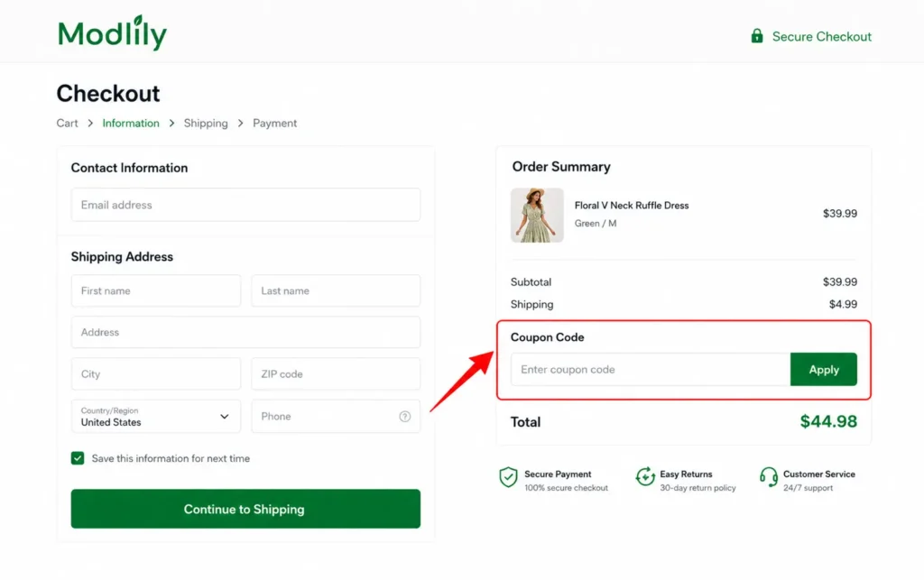The height and width of the screenshot is (580, 924).
Task: Go to Cart breadcrumb step
Action: coord(67,123)
